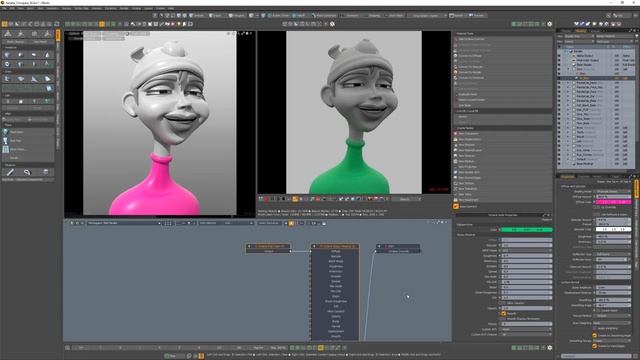Open the File menu
640x360 pixels.
click(x=4, y=8)
